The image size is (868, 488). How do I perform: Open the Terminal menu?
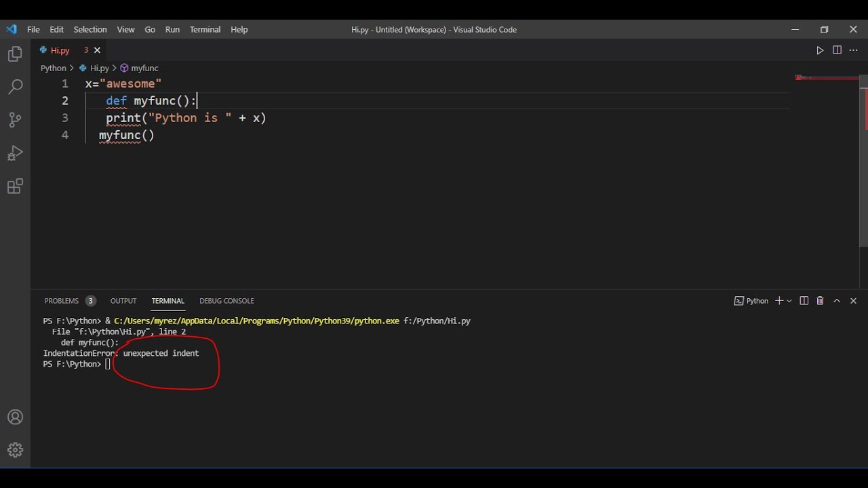(x=205, y=29)
